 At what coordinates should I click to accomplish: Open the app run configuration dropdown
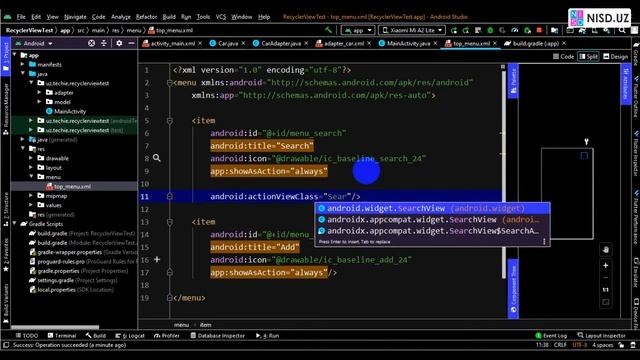(x=358, y=30)
